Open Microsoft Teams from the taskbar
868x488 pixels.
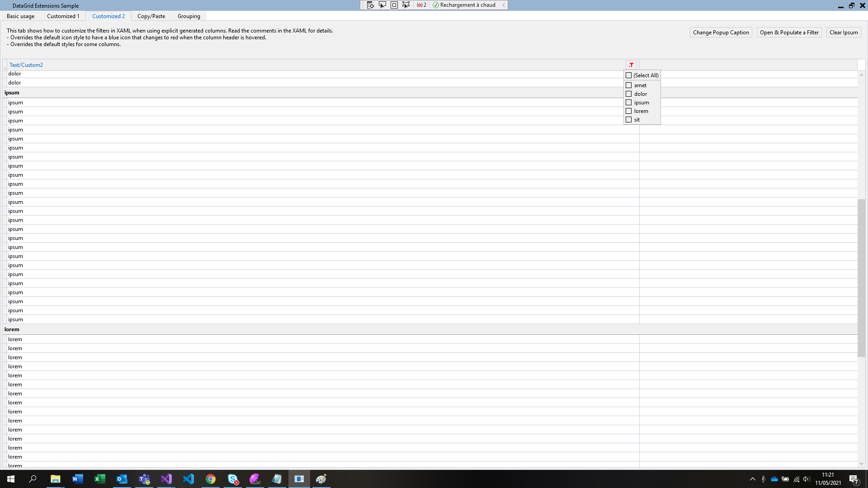click(x=144, y=479)
